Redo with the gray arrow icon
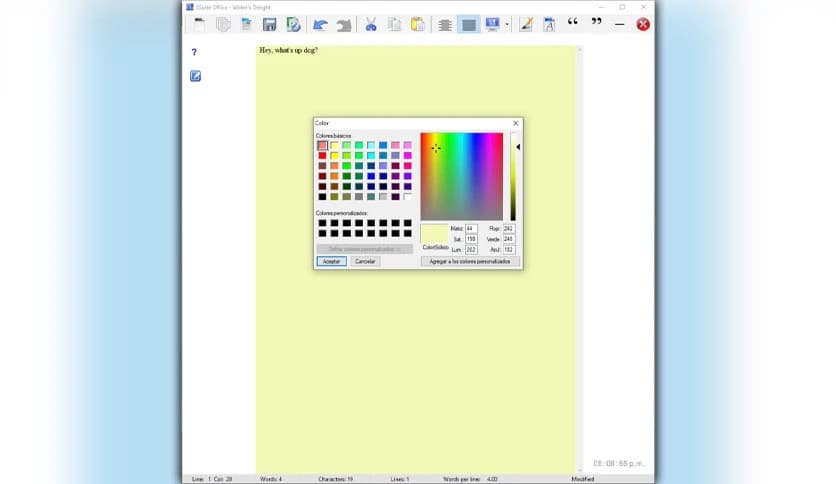 [x=344, y=24]
